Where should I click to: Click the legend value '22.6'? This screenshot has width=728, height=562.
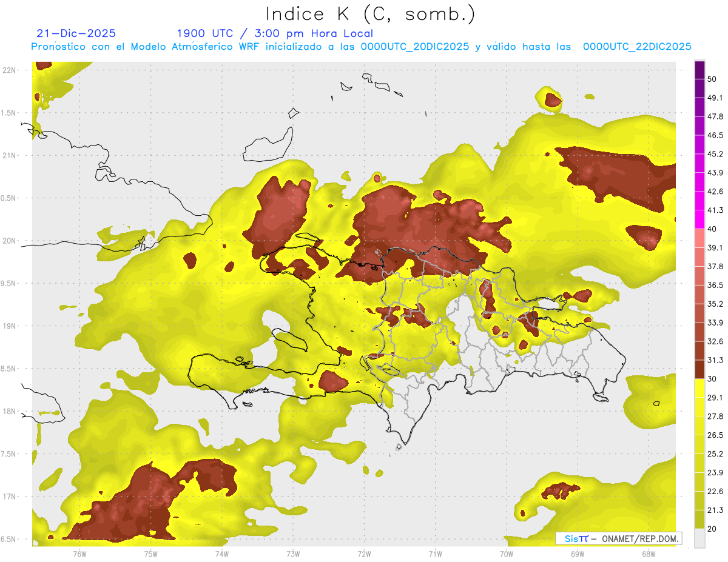coord(715,491)
